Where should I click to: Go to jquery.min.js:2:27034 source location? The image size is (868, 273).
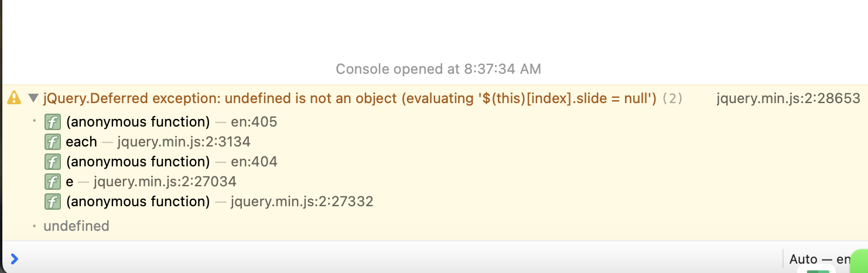[165, 182]
